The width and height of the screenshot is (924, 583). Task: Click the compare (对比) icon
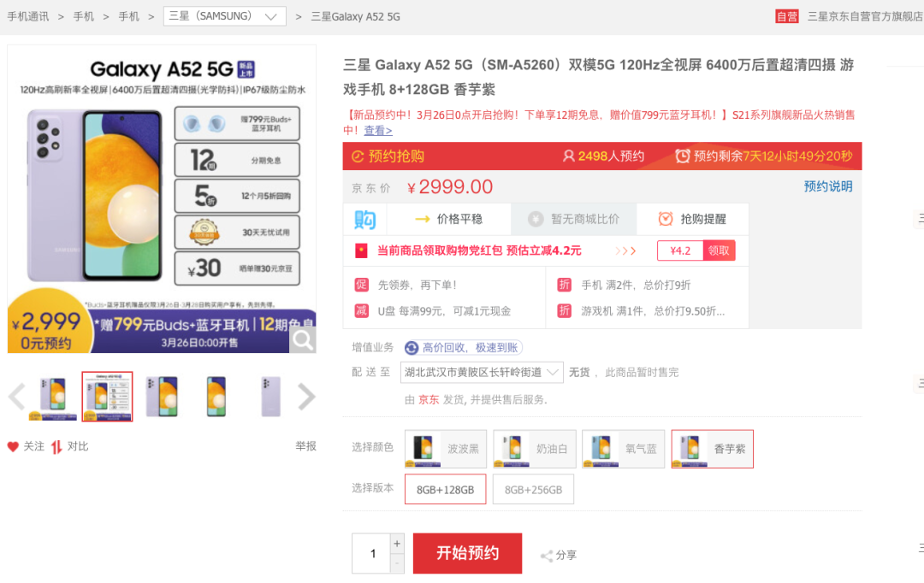coord(56,447)
